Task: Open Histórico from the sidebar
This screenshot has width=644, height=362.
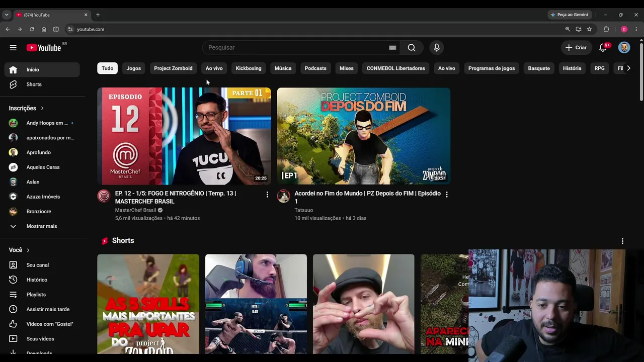Action: coord(42,280)
